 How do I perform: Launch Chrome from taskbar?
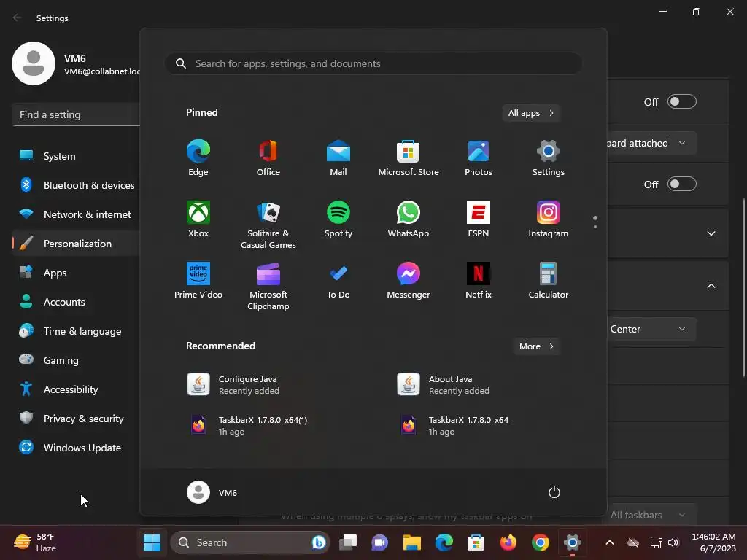point(540,542)
